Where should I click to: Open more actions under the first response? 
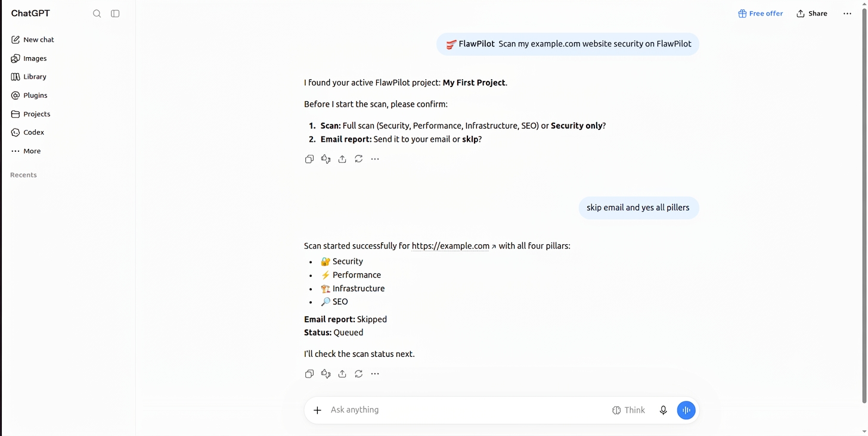(375, 159)
